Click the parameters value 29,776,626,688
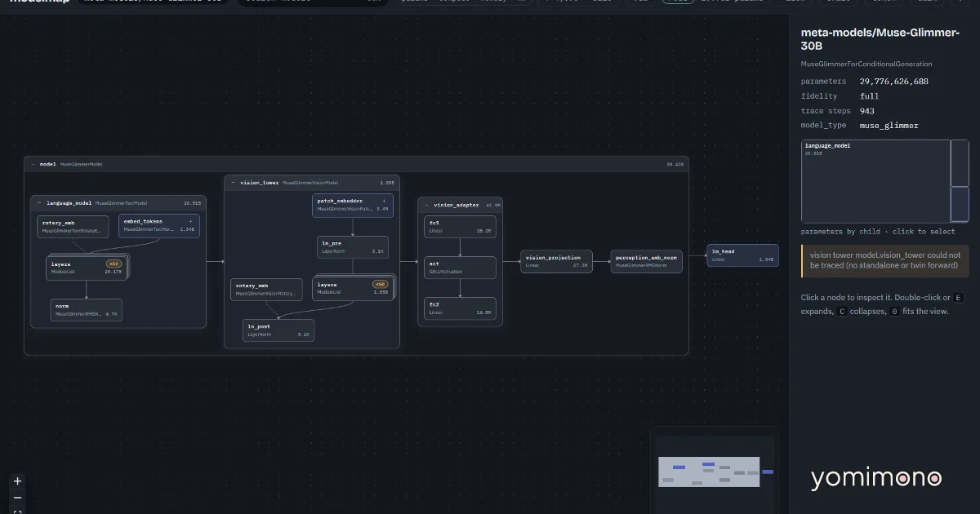 [893, 82]
